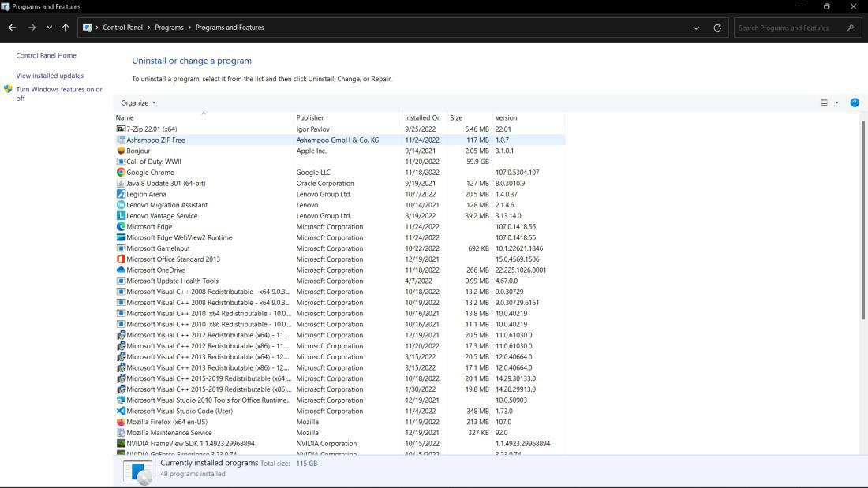Open Turn Windows features on or off
This screenshot has width=868, height=488.
tap(59, 94)
